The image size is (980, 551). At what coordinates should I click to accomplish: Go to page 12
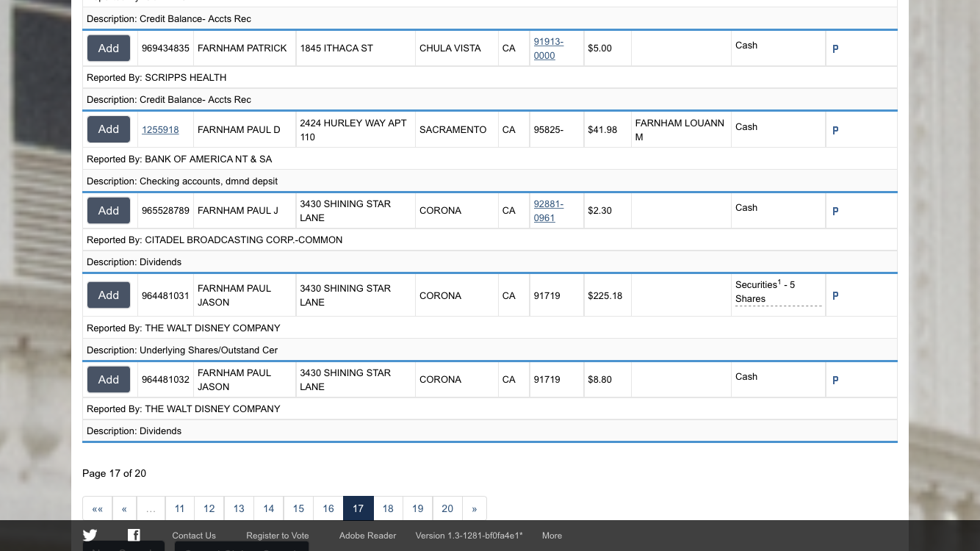point(209,508)
